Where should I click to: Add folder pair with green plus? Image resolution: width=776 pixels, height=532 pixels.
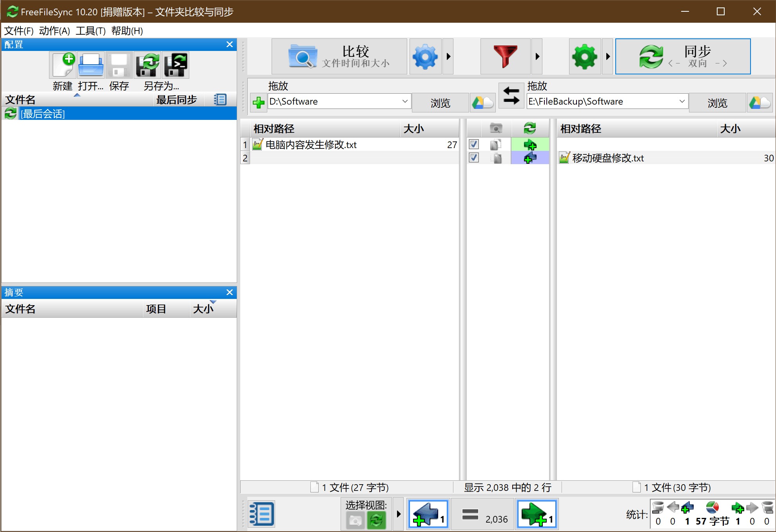pyautogui.click(x=258, y=103)
